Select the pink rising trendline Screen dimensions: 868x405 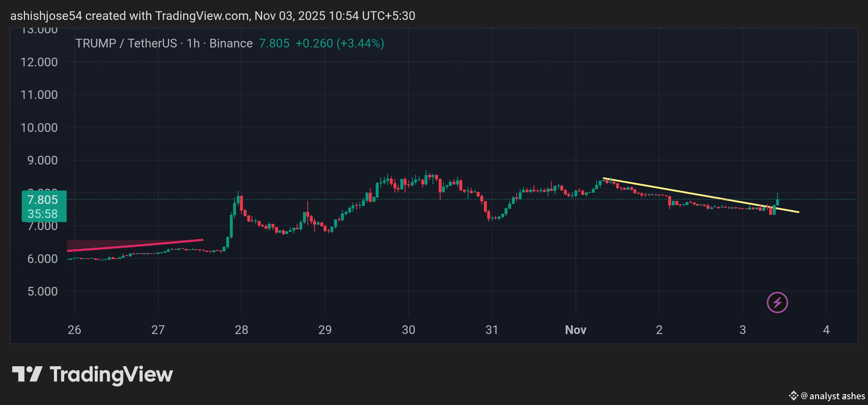point(135,245)
